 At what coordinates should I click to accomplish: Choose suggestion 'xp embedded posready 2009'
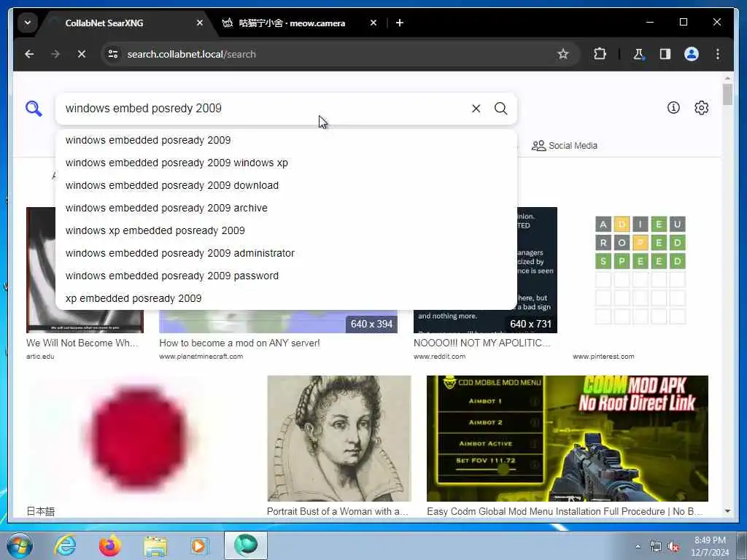click(286, 298)
